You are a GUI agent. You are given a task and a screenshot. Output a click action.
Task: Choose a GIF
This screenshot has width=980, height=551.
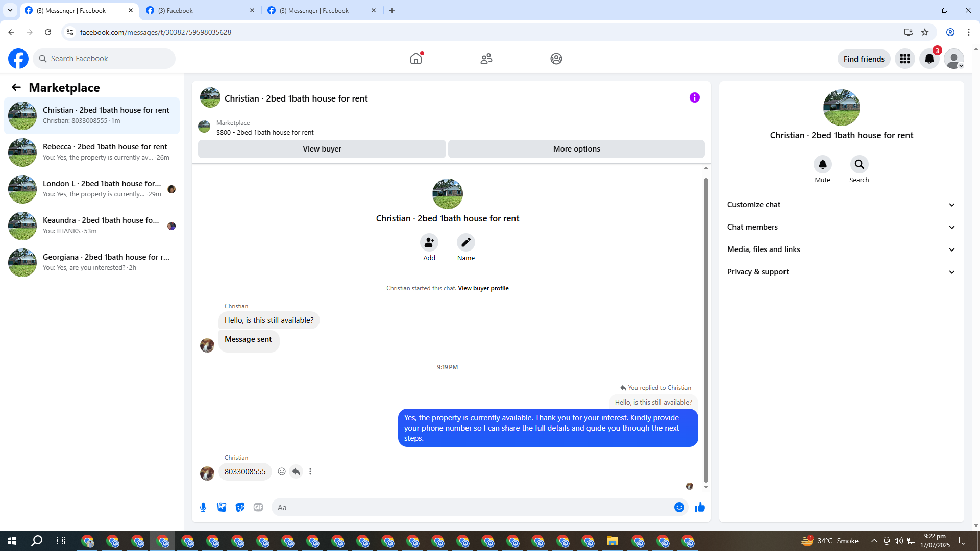point(258,507)
